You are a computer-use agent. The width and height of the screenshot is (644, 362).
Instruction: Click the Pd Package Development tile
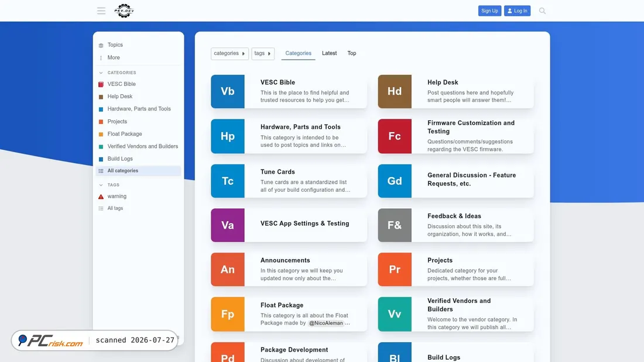(x=228, y=352)
